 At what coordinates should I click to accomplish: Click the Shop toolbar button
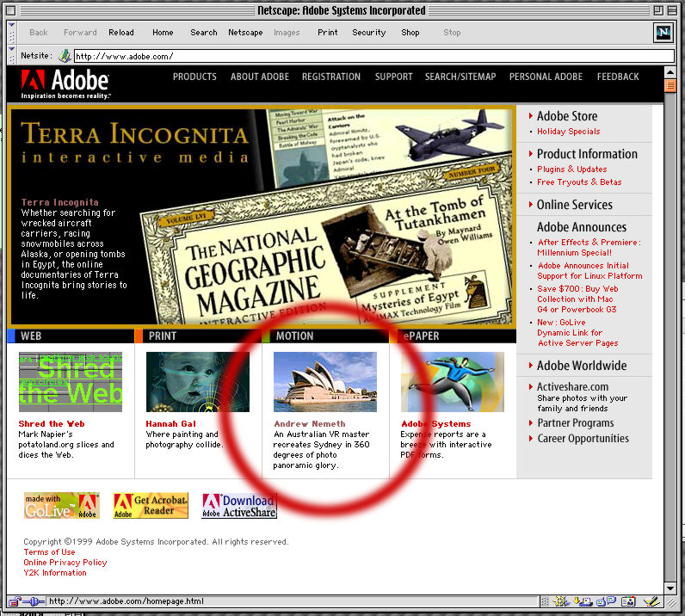coord(410,33)
